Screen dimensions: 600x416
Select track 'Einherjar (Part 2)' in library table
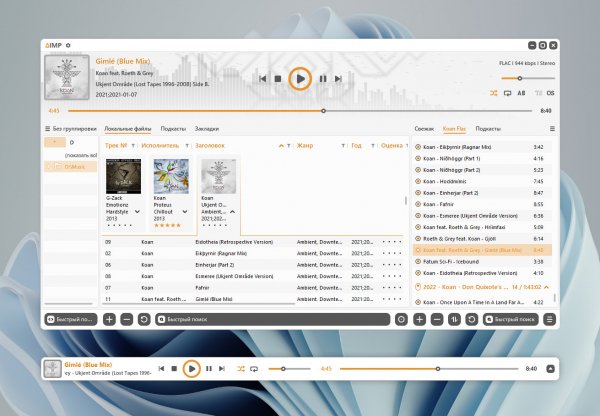(x=253, y=265)
